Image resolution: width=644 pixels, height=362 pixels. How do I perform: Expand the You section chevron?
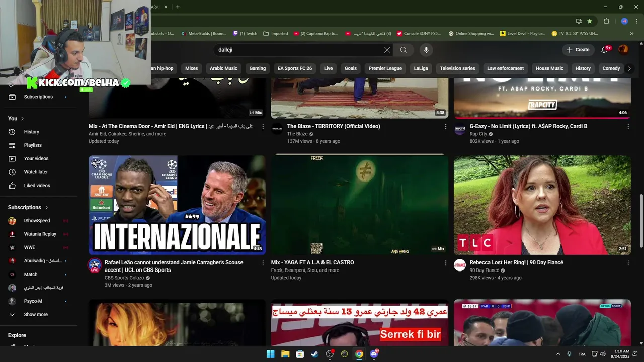22,119
